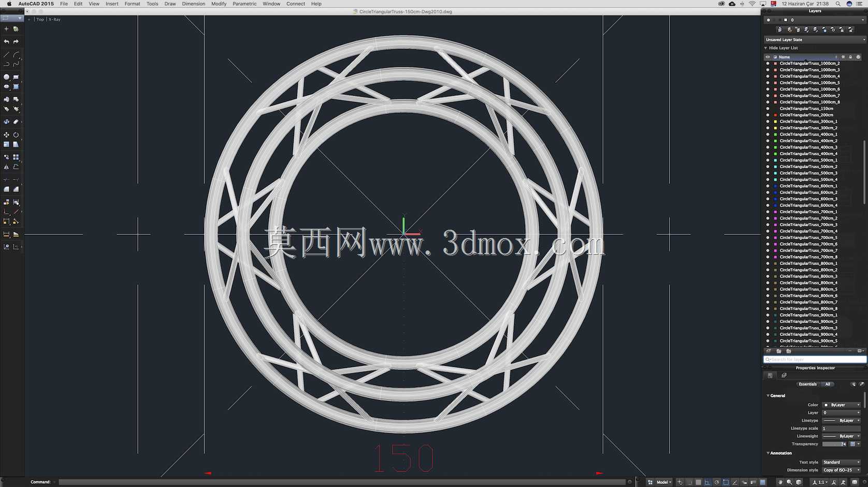Screen dimensions: 868x487
Task: Select the Hatch tool
Action: (16, 87)
